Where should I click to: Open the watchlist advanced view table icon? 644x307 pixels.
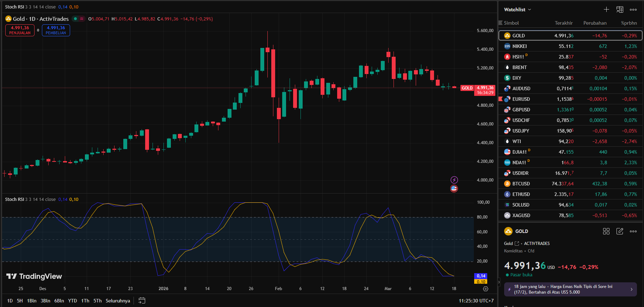(x=620, y=10)
